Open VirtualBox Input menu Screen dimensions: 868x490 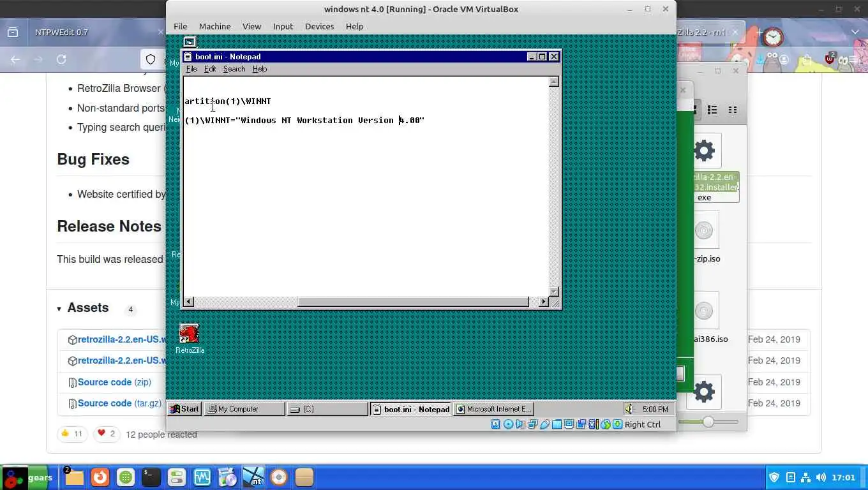pyautogui.click(x=283, y=26)
